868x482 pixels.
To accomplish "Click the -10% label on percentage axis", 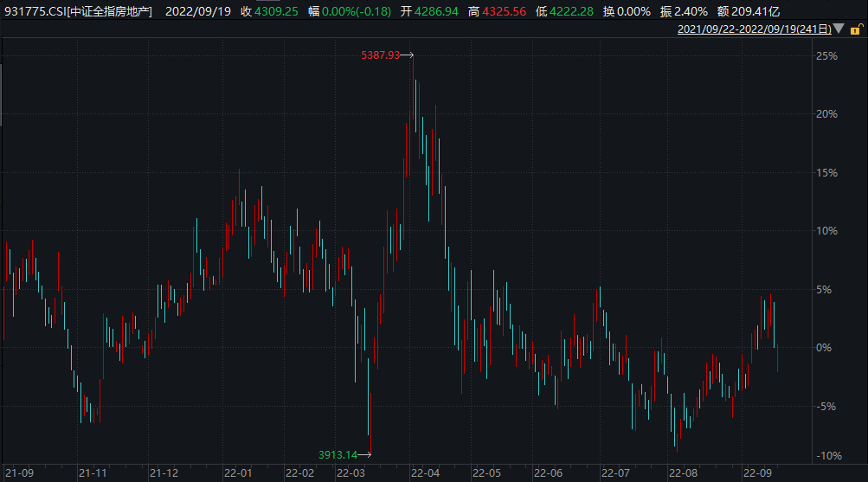I will [x=829, y=456].
